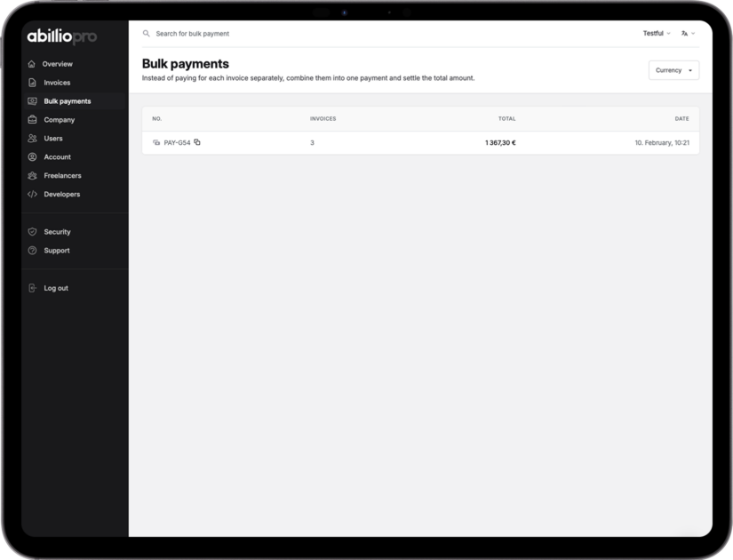Click the TOTAL column header
The image size is (733, 560).
pyautogui.click(x=506, y=119)
